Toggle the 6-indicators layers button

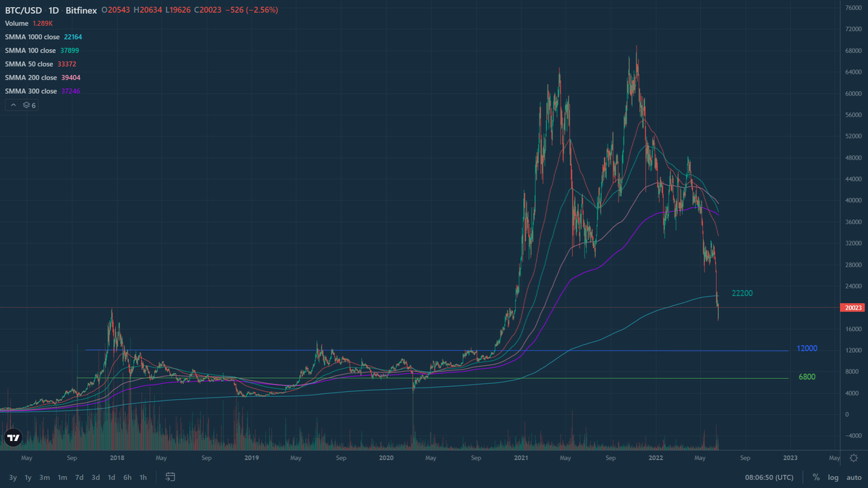point(29,106)
